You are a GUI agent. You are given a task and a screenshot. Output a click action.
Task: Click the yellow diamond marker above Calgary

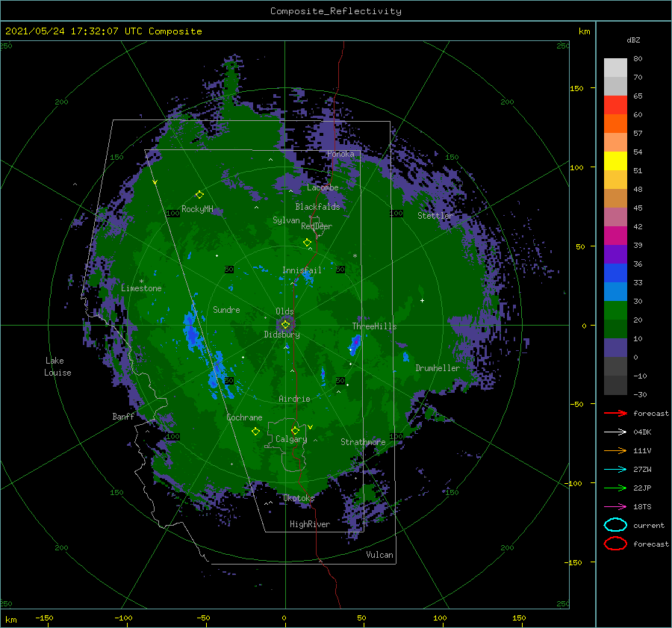coord(295,430)
